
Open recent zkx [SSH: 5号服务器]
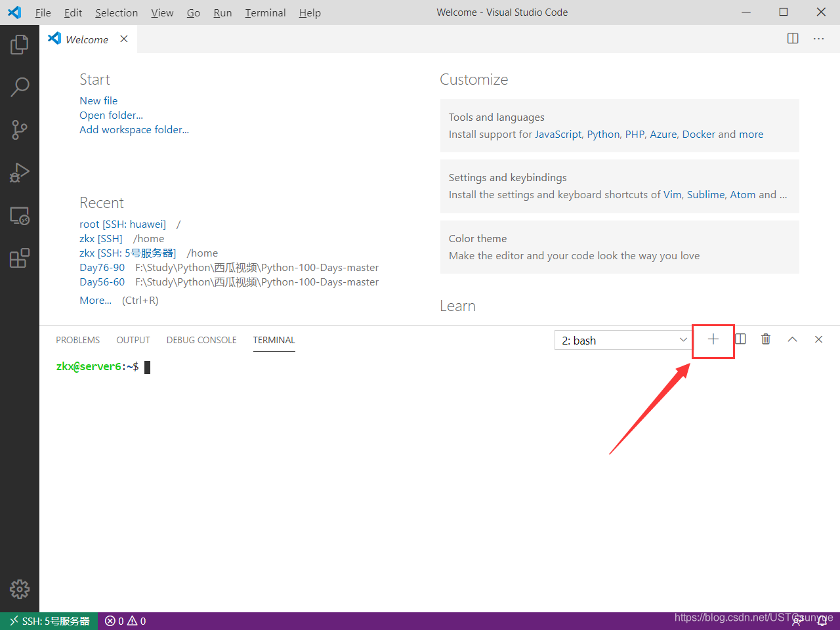click(128, 253)
